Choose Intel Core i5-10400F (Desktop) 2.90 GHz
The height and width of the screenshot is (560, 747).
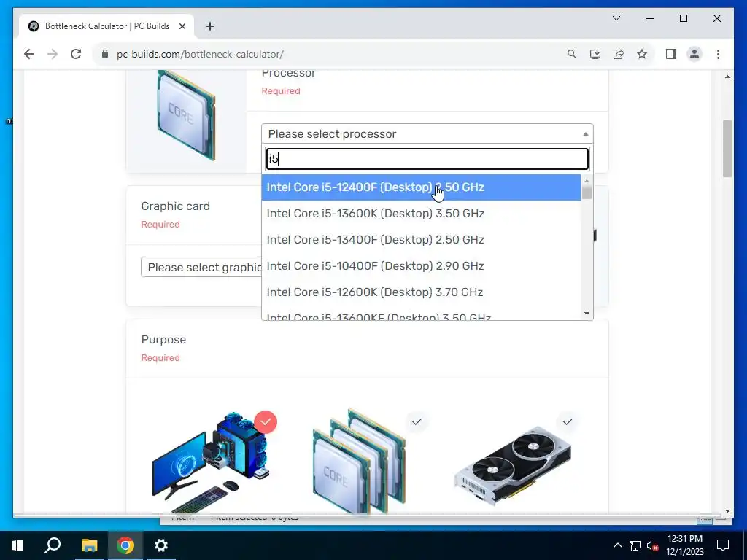(x=421, y=265)
